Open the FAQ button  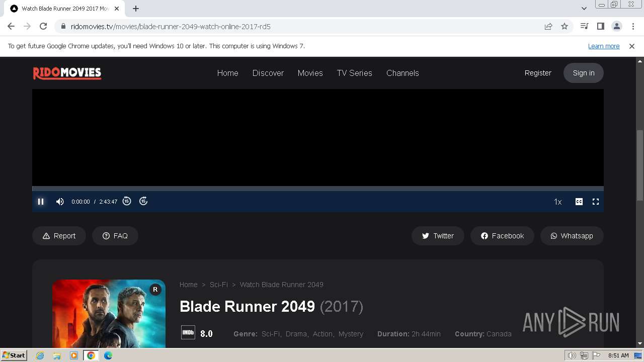pyautogui.click(x=115, y=236)
